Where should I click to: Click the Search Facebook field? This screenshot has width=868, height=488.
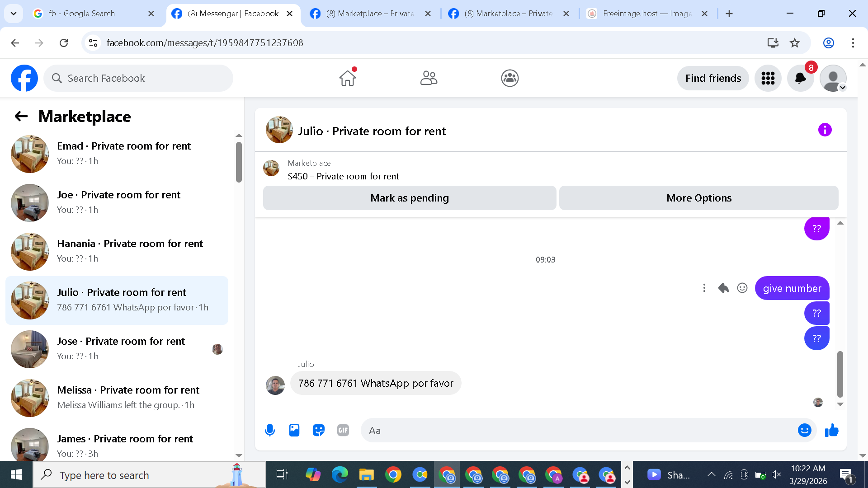tap(138, 78)
